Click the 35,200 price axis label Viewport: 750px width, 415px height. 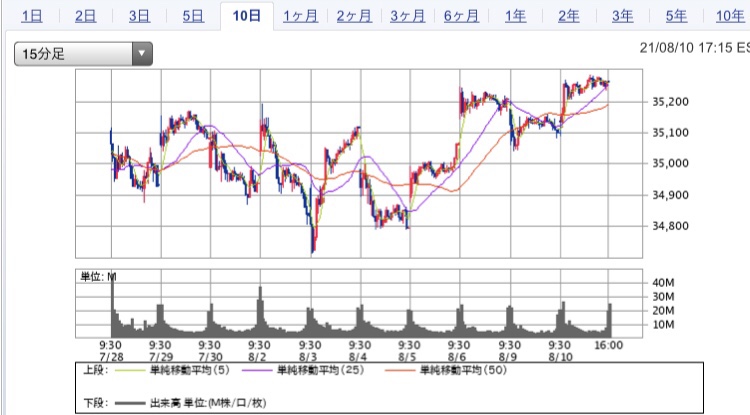671,102
